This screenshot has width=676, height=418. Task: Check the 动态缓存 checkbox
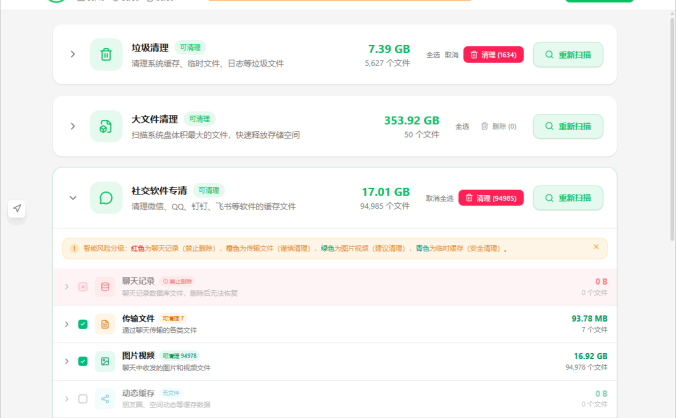coord(83,399)
